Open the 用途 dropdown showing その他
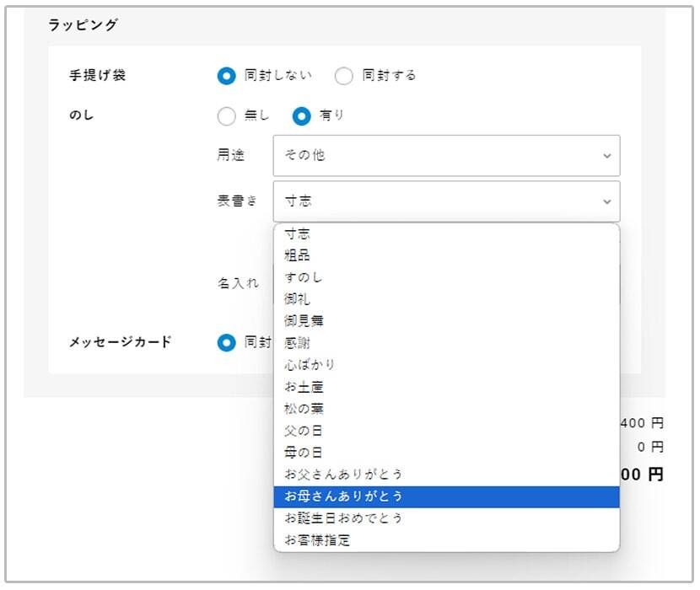Screen dimensions: 700x590 pyautogui.click(x=447, y=155)
